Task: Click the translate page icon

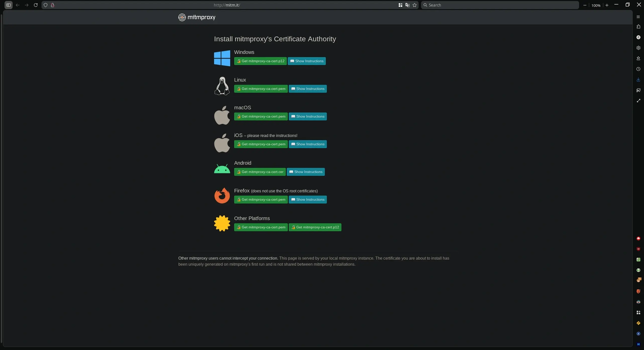Action: coord(408,5)
